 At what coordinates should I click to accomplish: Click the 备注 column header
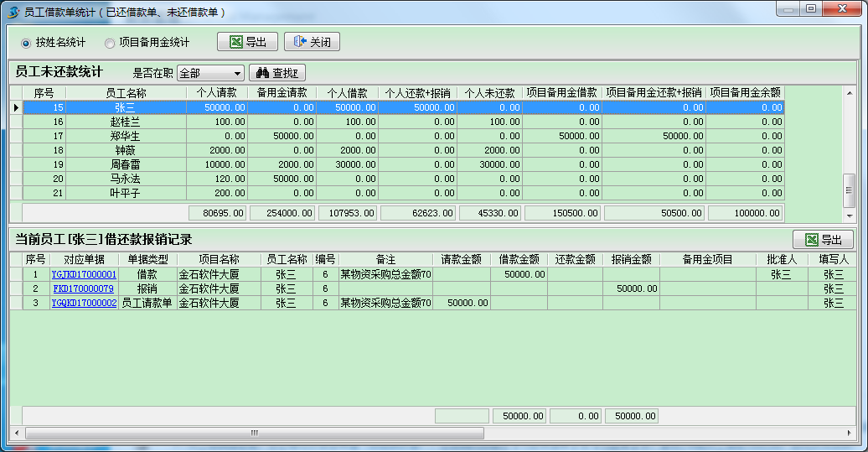pyautogui.click(x=386, y=259)
